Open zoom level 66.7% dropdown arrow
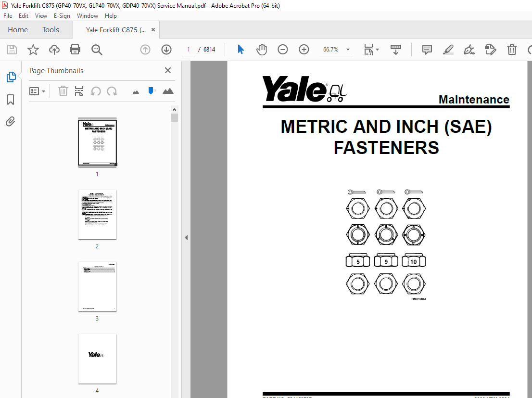The height and width of the screenshot is (398, 532). (x=348, y=50)
